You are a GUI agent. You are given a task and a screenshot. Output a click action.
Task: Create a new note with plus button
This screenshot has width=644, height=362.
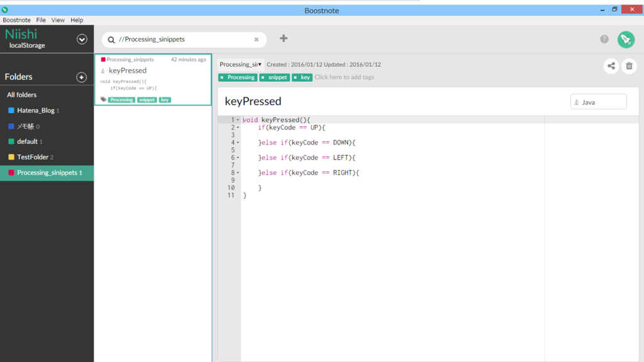284,38
